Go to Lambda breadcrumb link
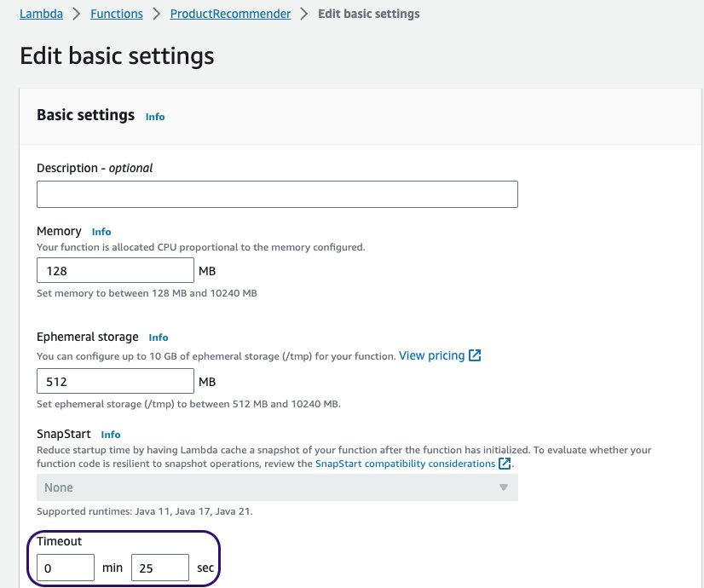 coord(41,14)
